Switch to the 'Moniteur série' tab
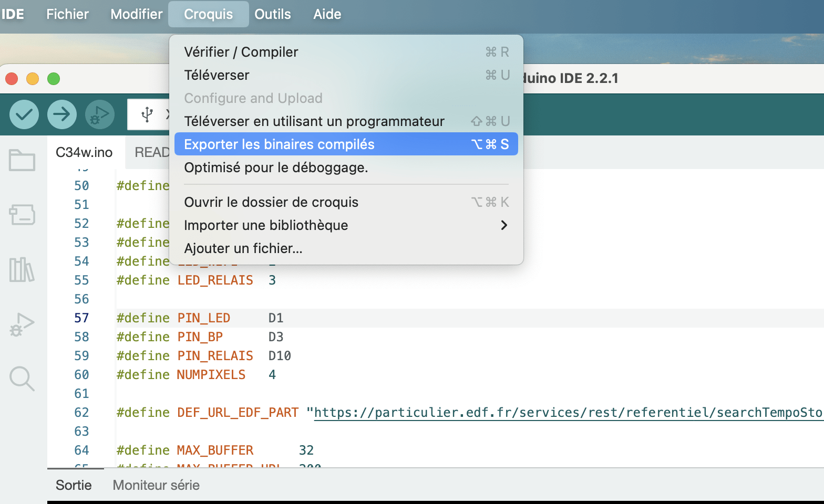Viewport: 824px width, 504px height. 156,485
